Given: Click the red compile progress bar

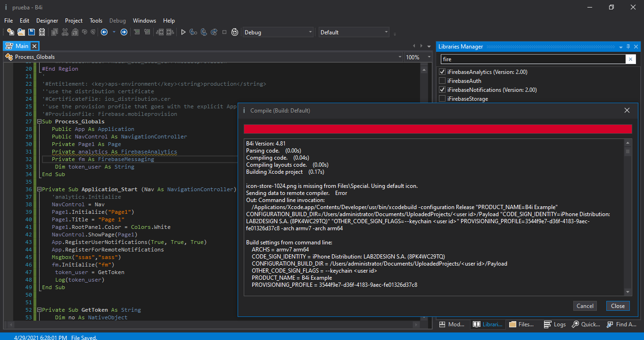Looking at the screenshot, I should point(438,129).
